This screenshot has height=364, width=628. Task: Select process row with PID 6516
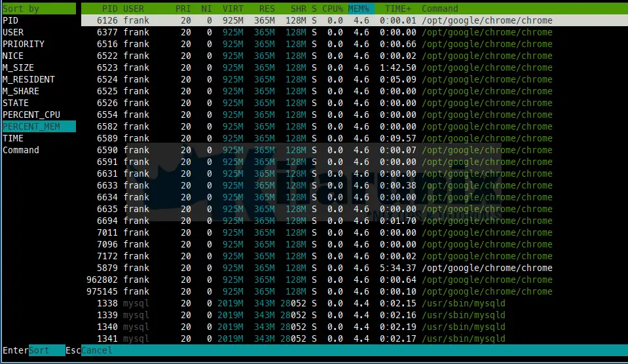pyautogui.click(x=354, y=44)
